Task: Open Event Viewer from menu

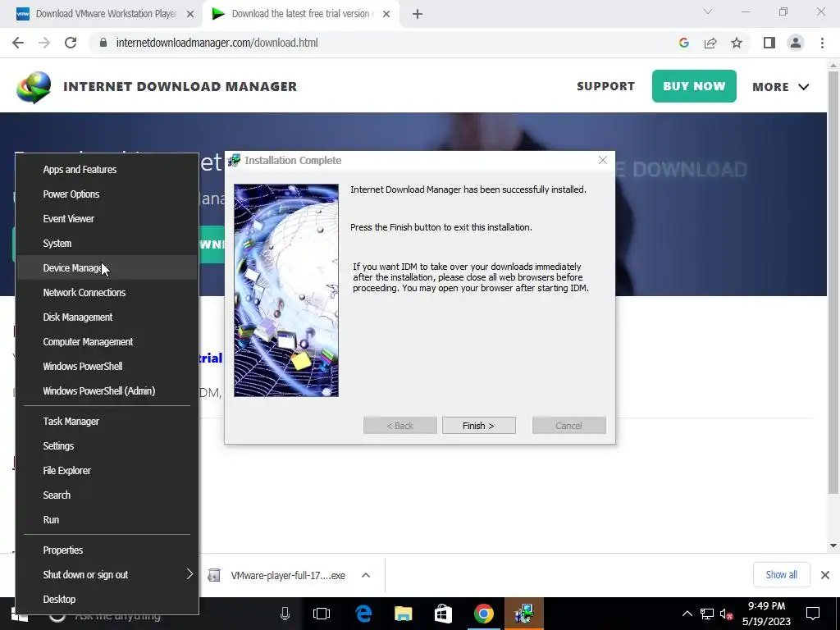Action: click(107, 218)
